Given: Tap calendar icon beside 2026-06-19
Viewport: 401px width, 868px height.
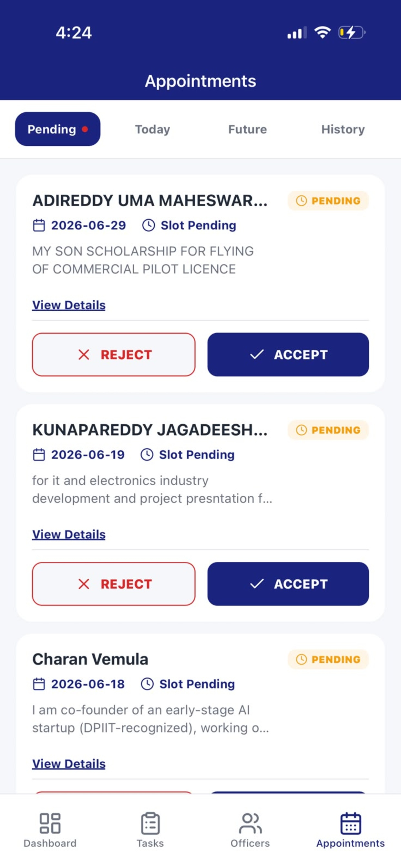Looking at the screenshot, I should click(39, 455).
